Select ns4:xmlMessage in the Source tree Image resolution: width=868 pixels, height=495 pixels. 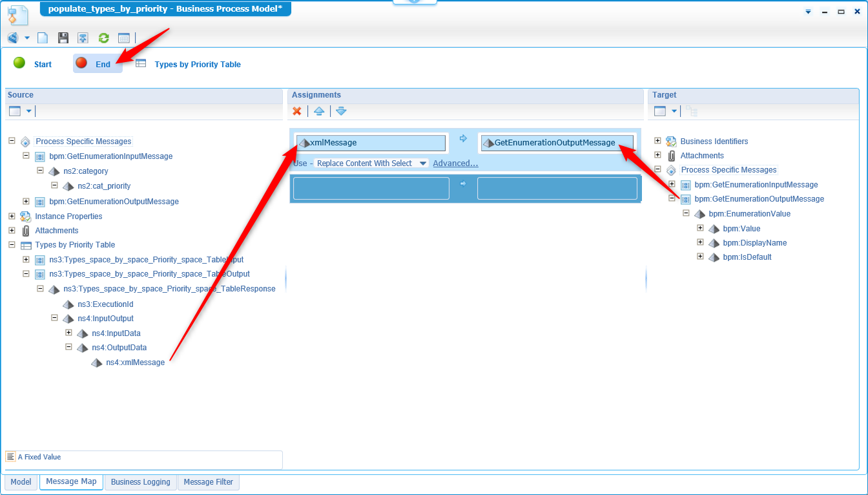pos(135,363)
